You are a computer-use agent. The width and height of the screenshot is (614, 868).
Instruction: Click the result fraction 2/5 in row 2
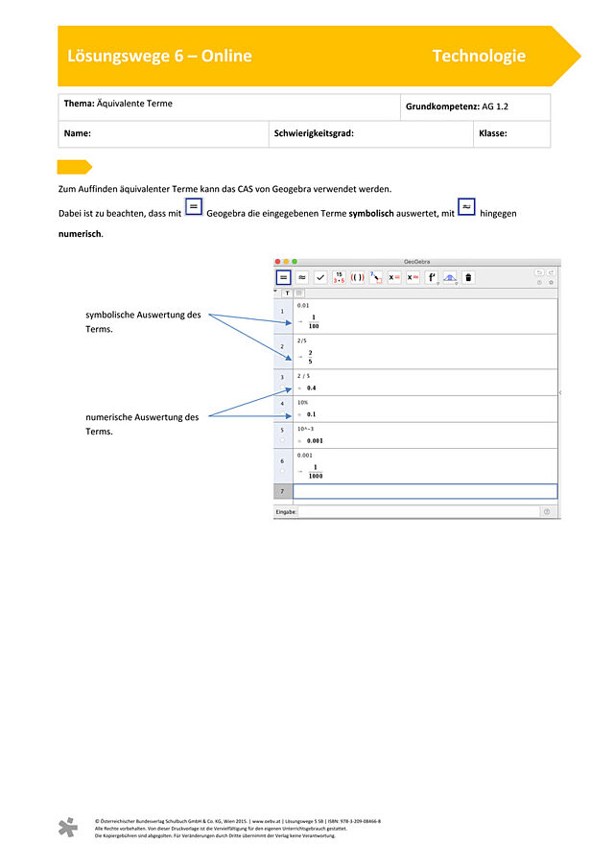(x=310, y=357)
